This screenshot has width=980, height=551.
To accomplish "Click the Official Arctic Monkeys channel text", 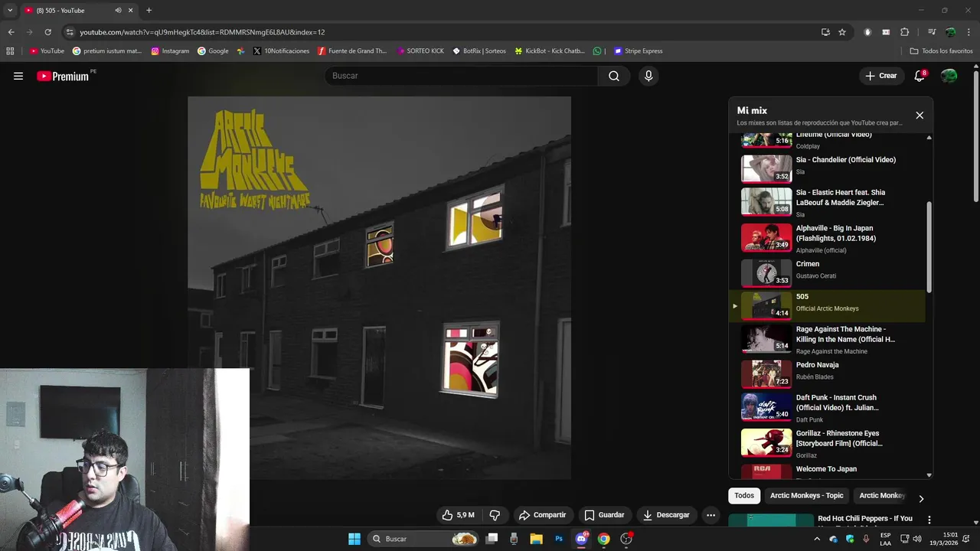I will pyautogui.click(x=827, y=308).
